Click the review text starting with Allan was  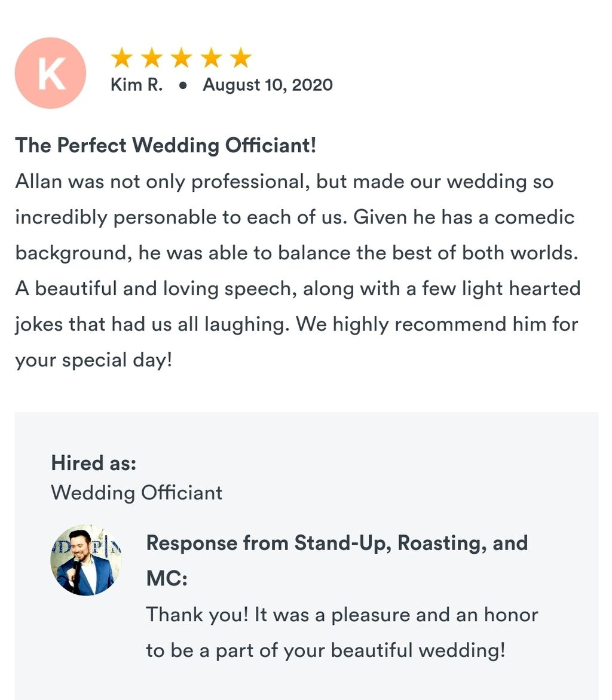coord(298,271)
